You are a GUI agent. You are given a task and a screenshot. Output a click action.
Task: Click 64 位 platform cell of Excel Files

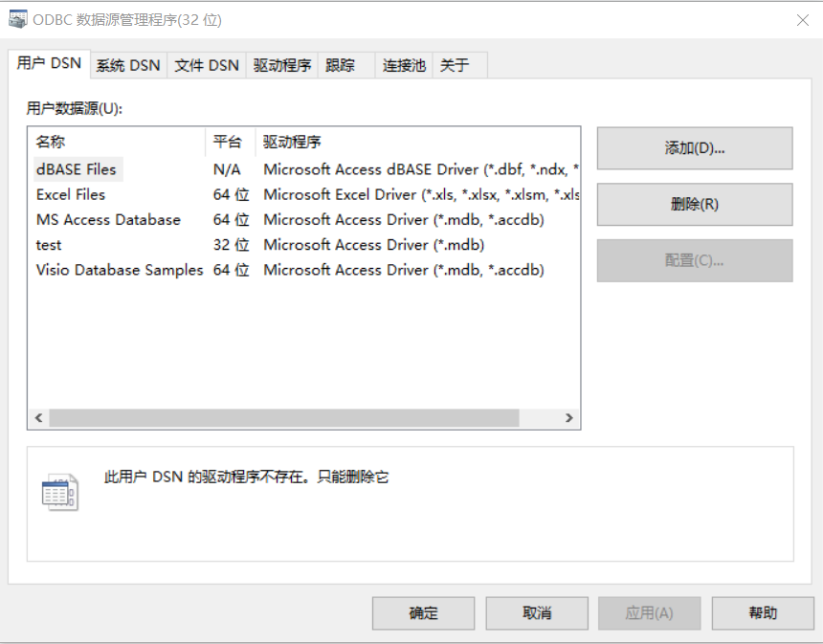231,194
